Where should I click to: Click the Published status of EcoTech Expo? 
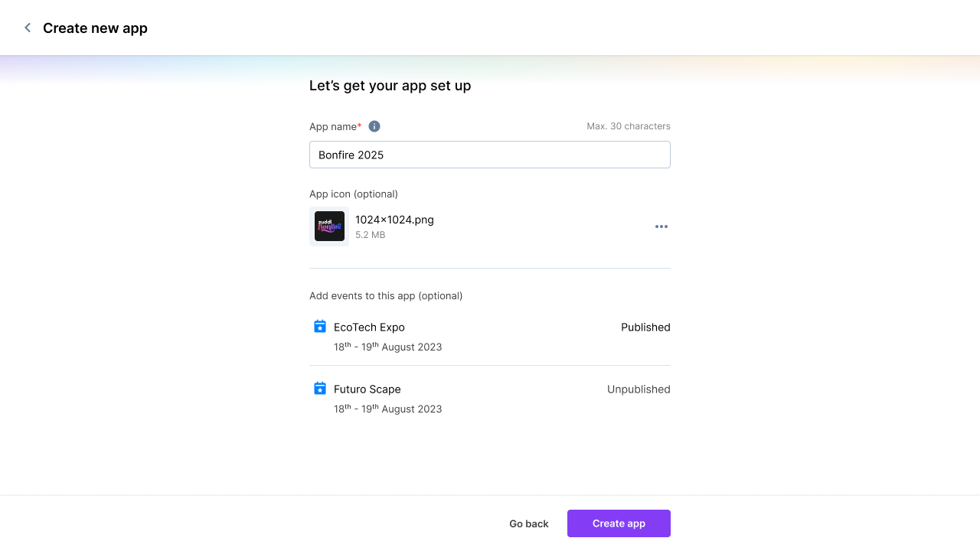[645, 327]
